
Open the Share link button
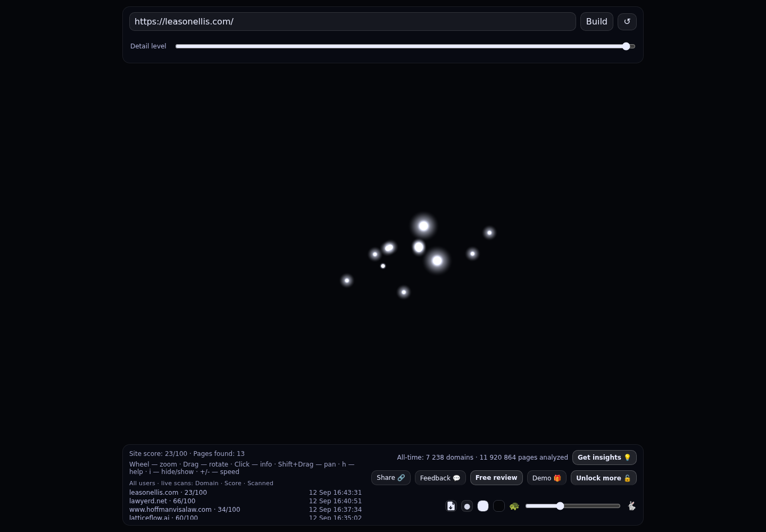(x=391, y=478)
